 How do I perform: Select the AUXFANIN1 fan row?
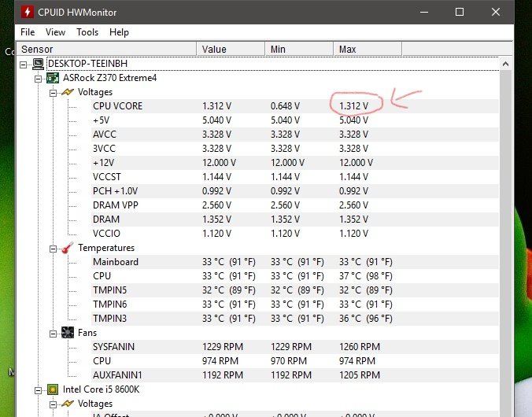tap(294, 375)
